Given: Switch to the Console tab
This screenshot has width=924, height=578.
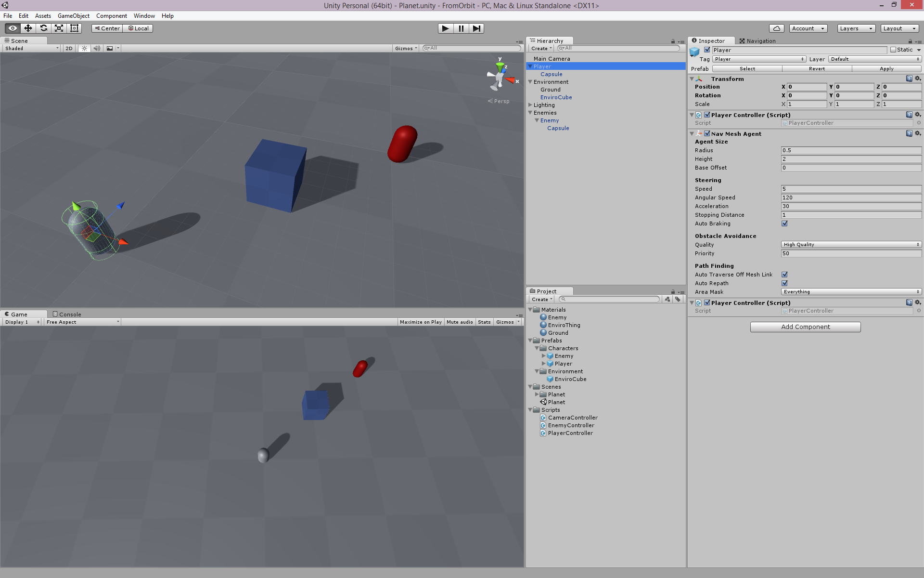Looking at the screenshot, I should 67,314.
